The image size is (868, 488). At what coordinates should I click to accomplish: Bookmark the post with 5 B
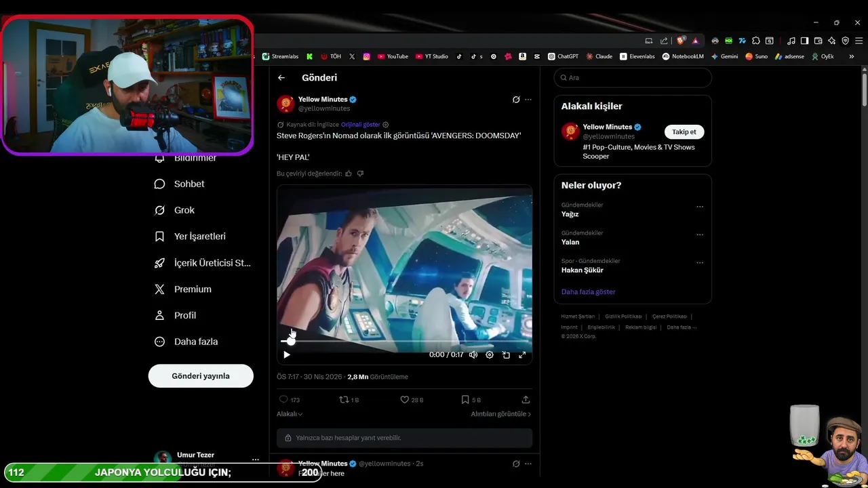(x=471, y=400)
